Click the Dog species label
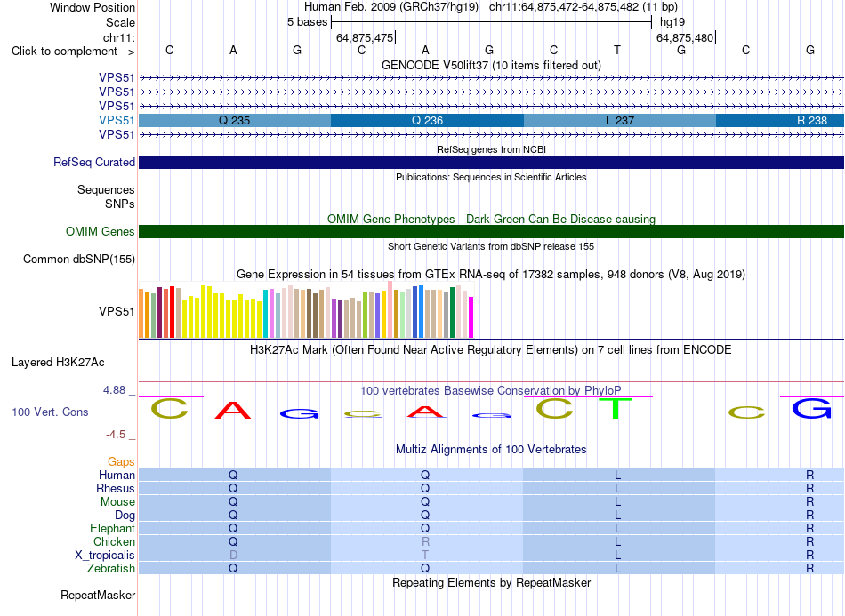 (125, 516)
